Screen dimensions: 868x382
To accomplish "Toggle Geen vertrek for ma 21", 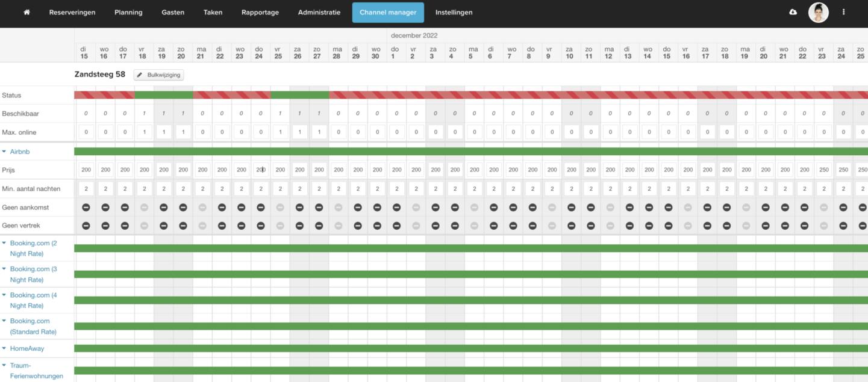I will coord(202,226).
